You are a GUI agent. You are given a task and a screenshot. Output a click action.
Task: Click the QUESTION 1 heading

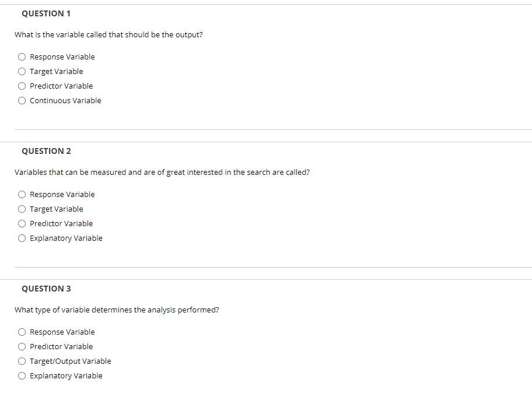(46, 13)
